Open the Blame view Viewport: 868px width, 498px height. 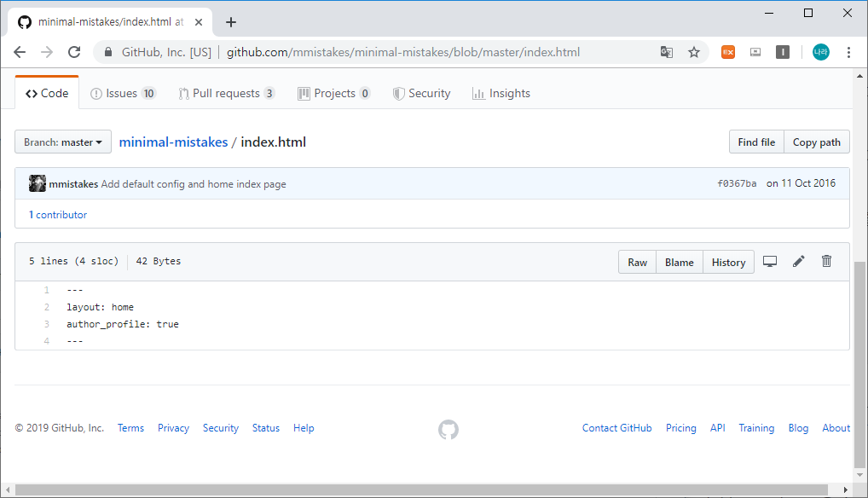680,263
